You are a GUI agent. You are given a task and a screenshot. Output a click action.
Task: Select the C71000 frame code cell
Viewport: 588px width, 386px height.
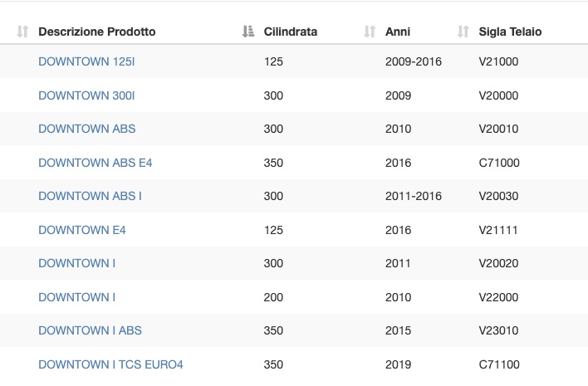[499, 163]
